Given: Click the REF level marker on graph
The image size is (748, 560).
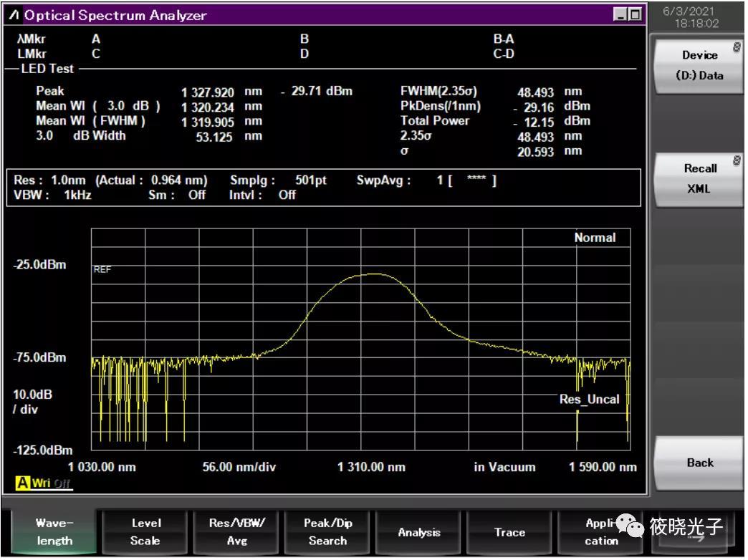Looking at the screenshot, I should tap(102, 269).
